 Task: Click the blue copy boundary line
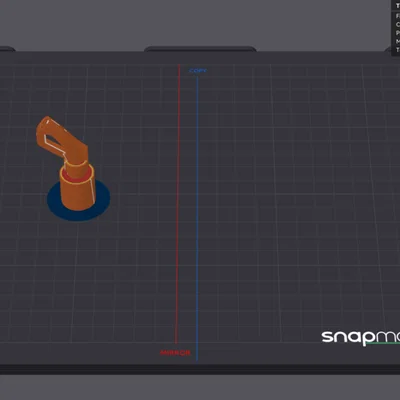point(197,218)
